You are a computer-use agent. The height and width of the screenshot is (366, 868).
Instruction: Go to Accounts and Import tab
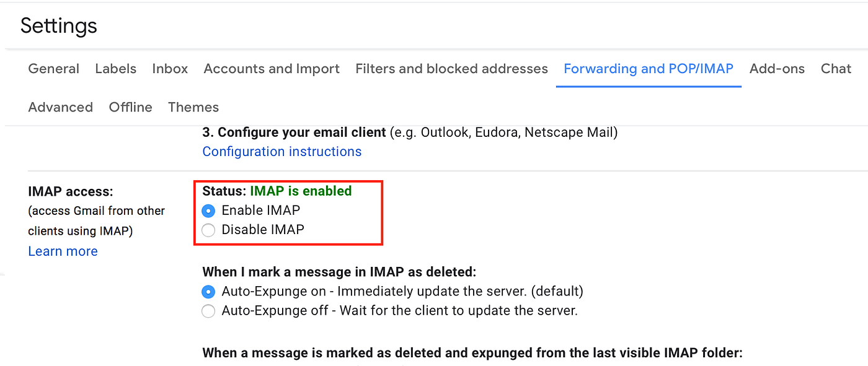click(x=272, y=69)
